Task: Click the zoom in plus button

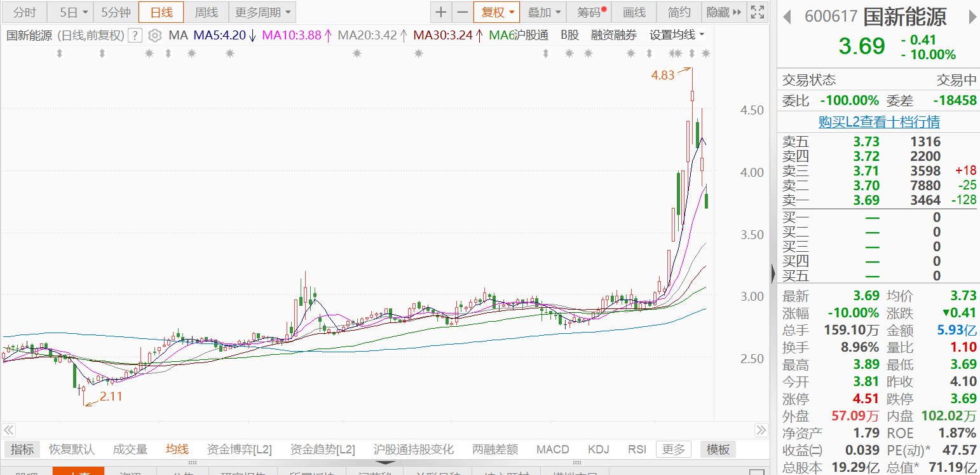Action: 441,12
